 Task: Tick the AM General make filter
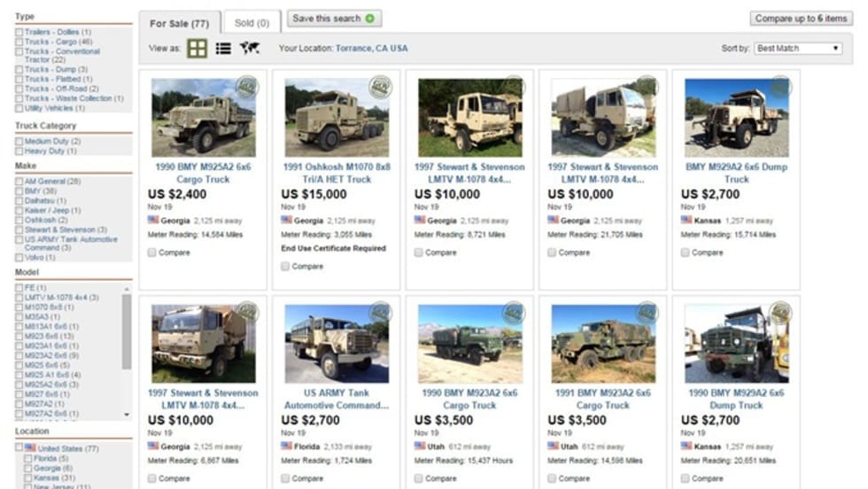point(19,182)
